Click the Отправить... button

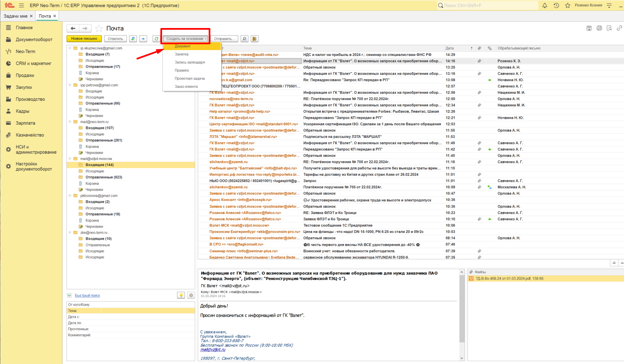point(225,39)
